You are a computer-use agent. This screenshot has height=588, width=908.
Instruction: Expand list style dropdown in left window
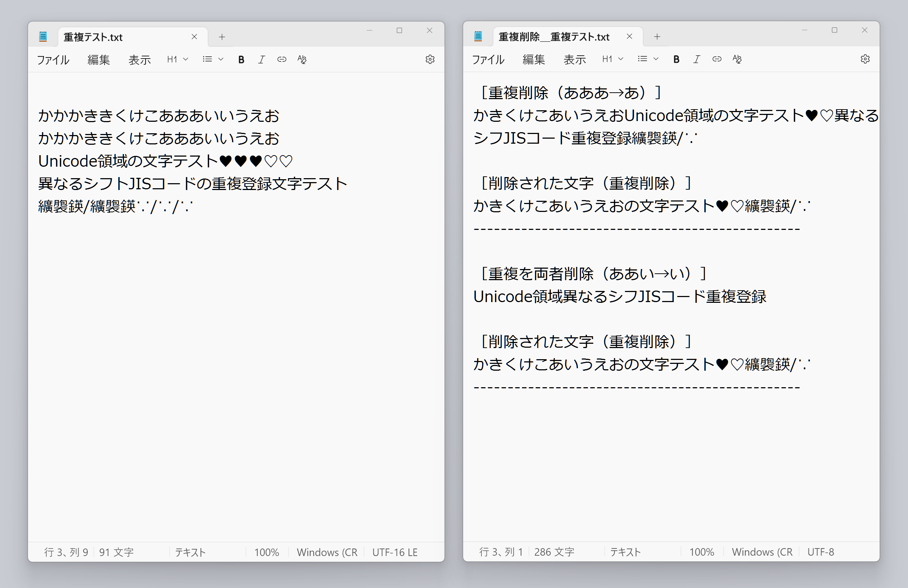point(213,60)
